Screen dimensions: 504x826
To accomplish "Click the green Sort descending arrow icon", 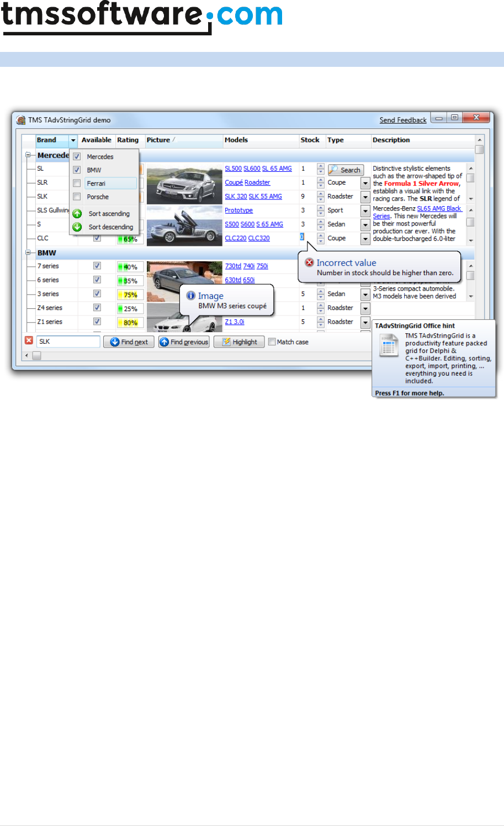I will click(x=77, y=227).
